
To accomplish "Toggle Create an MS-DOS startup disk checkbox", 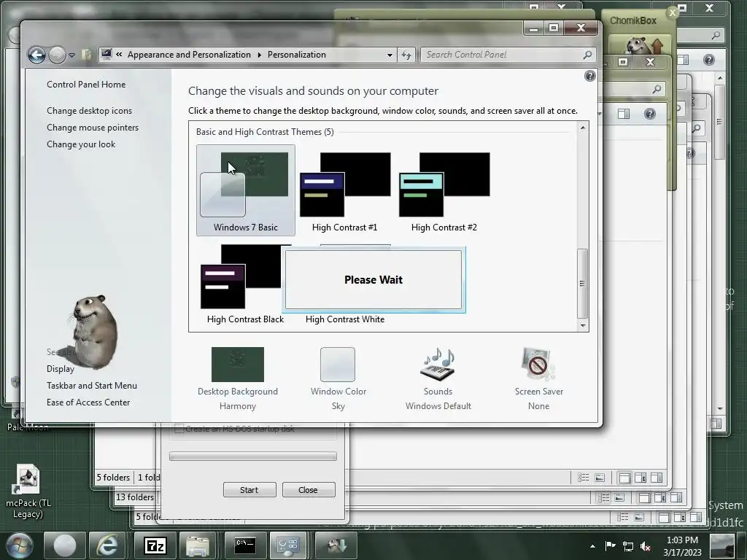I will point(179,429).
